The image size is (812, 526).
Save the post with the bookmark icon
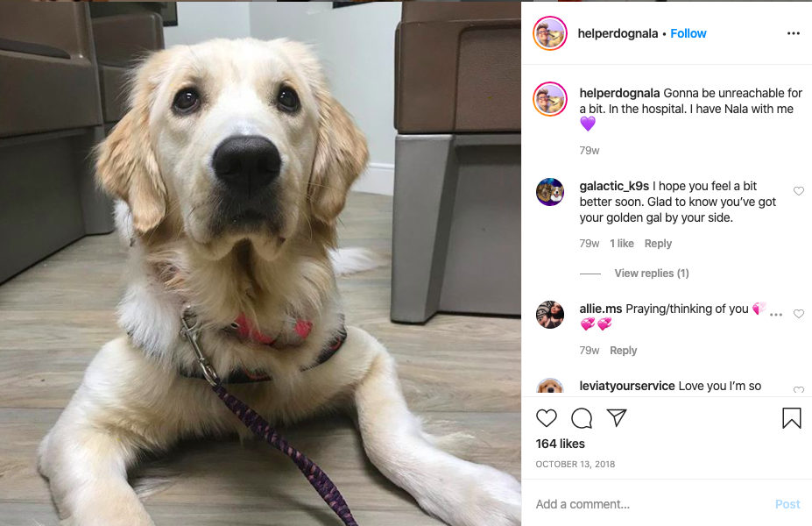(791, 417)
